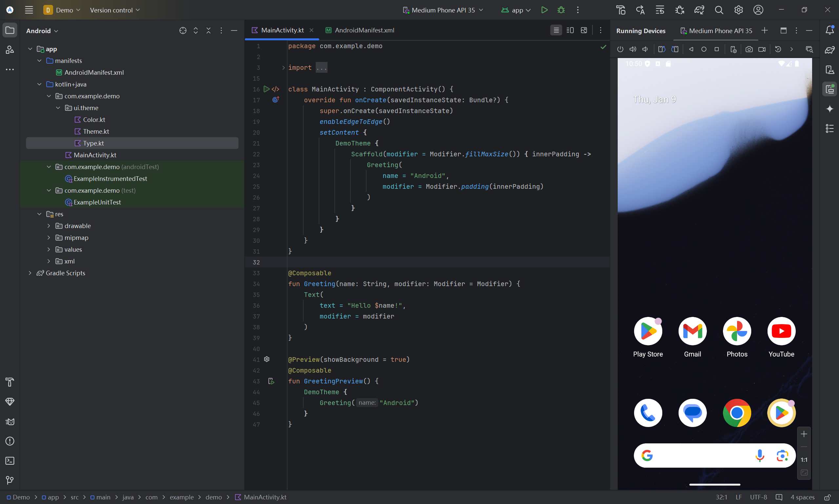
Task: Open Gemini sparkle icon on right bar
Action: coord(829,109)
